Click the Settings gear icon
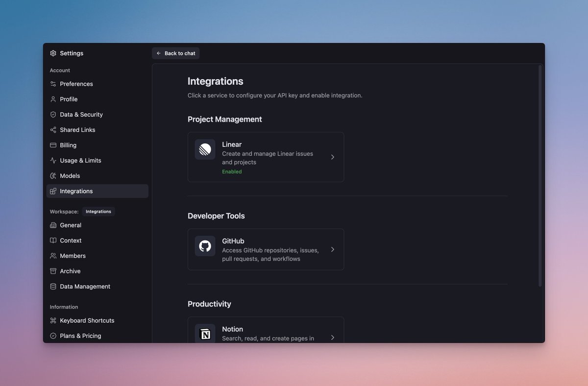 tap(53, 53)
